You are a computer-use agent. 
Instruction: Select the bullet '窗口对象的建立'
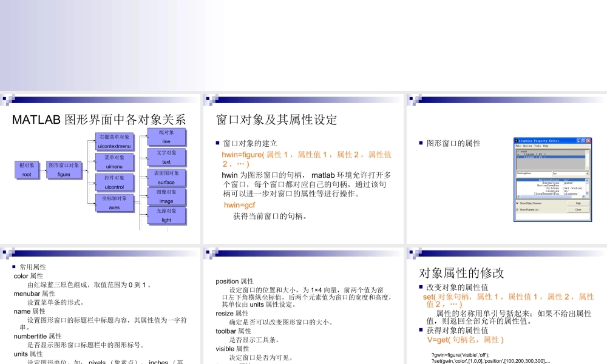click(x=250, y=143)
